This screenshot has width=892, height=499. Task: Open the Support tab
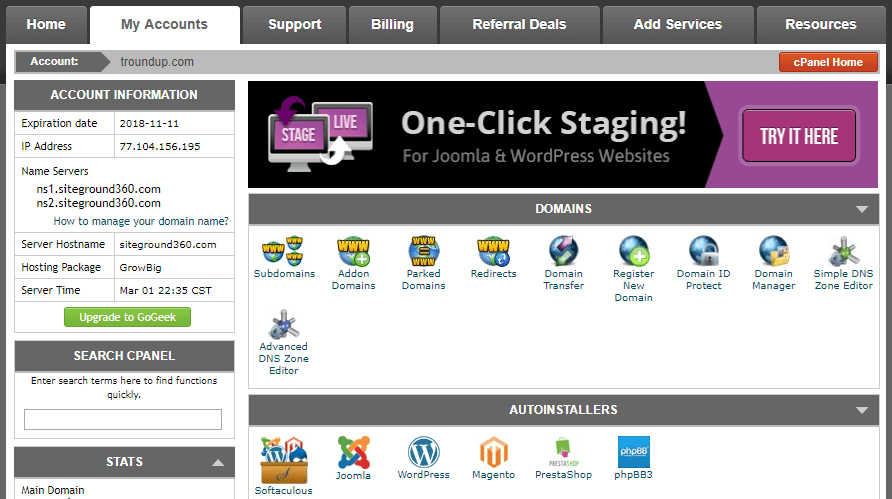[x=295, y=25]
